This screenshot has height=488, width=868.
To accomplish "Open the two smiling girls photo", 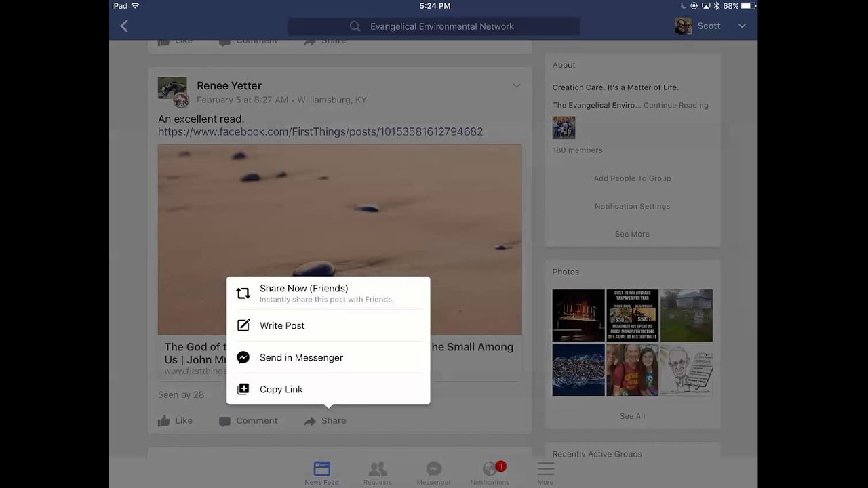I will coord(633,370).
